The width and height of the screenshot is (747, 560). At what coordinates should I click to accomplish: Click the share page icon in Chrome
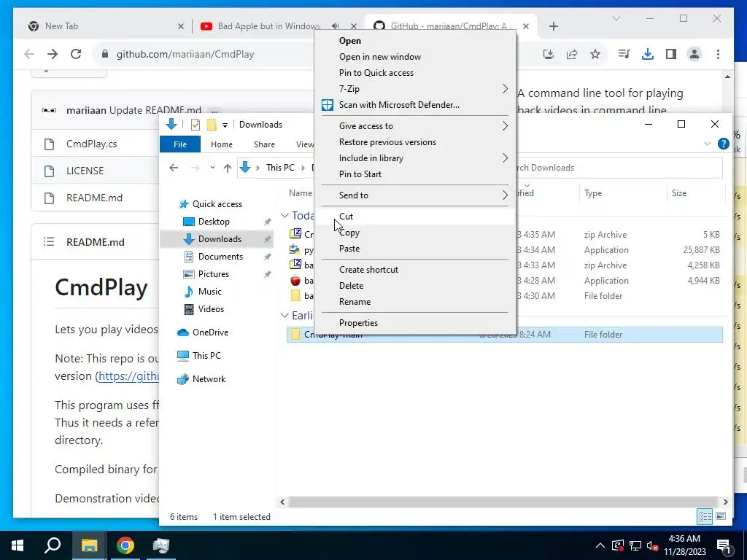click(572, 54)
